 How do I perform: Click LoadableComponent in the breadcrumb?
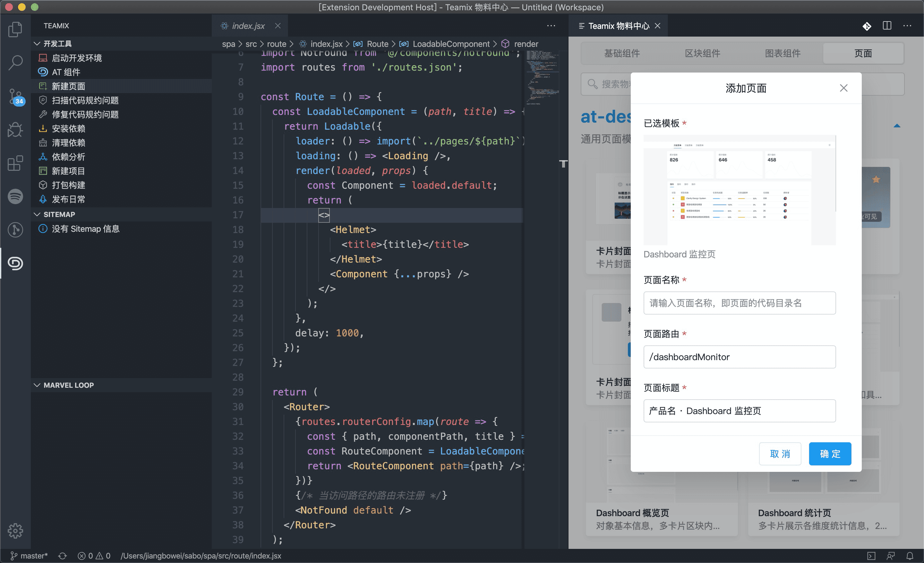click(451, 44)
